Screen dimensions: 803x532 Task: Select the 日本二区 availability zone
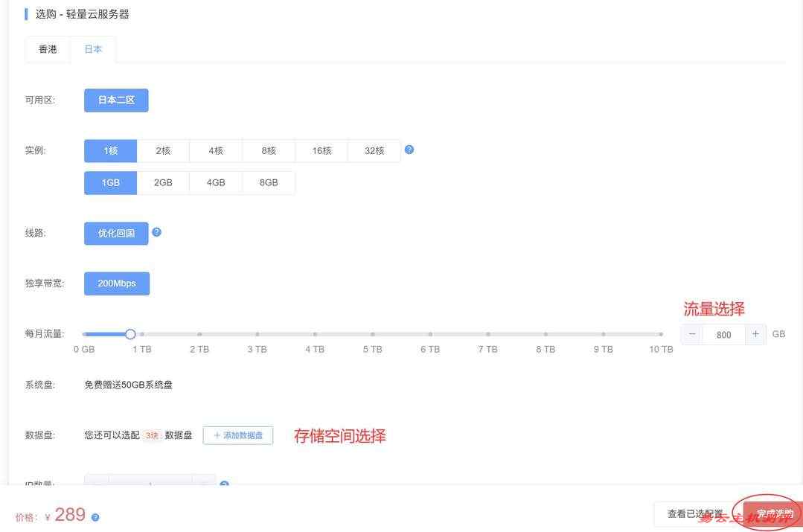[115, 100]
